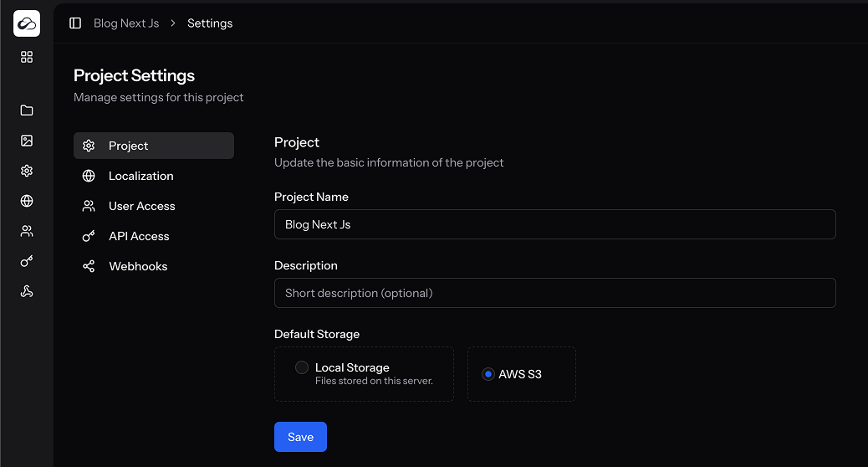Click the Blog Next Js breadcrumb link

[x=126, y=23]
